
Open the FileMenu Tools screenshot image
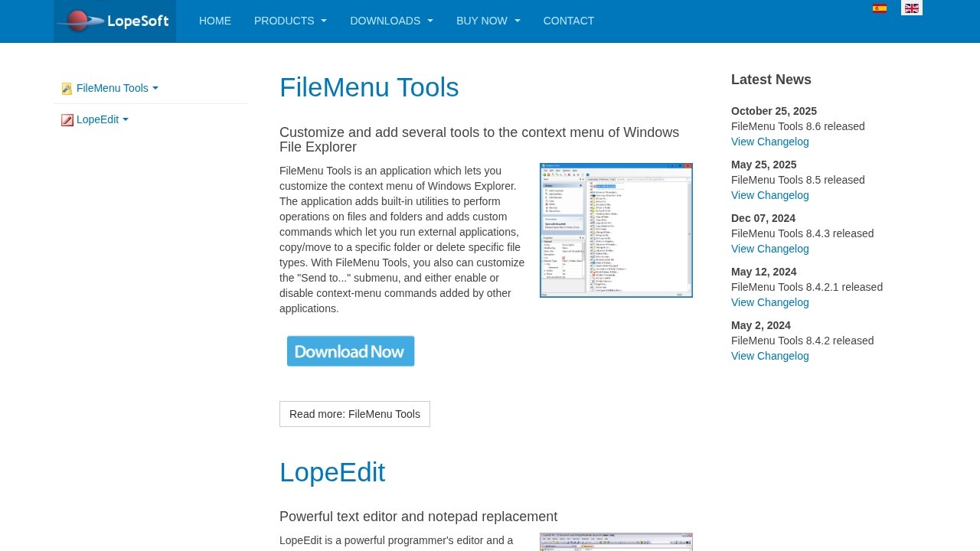click(616, 230)
